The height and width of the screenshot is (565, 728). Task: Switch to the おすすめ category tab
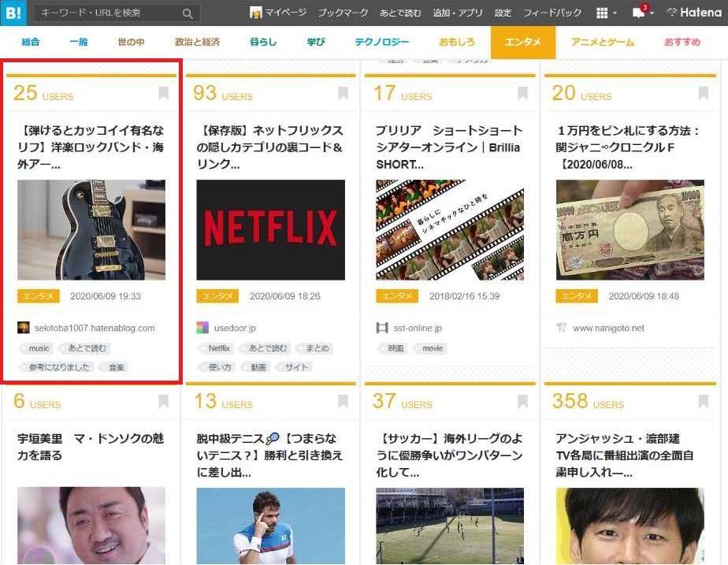click(682, 42)
